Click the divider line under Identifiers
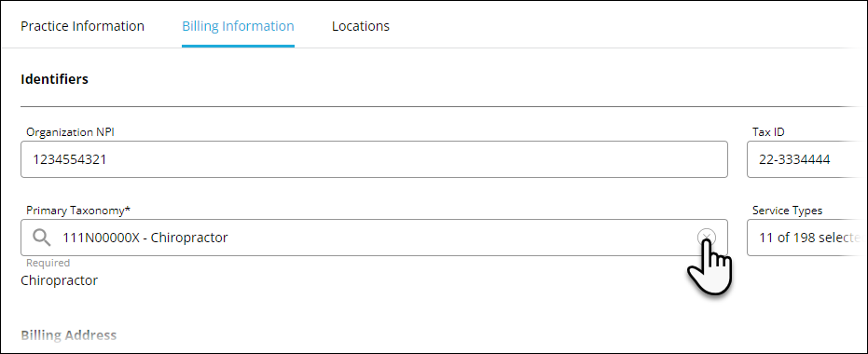The image size is (868, 354). (x=444, y=106)
